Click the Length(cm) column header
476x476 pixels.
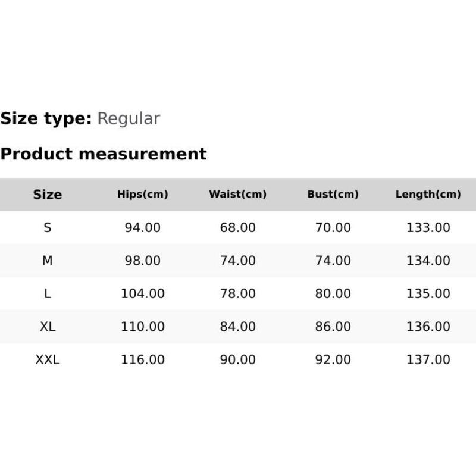[428, 195]
